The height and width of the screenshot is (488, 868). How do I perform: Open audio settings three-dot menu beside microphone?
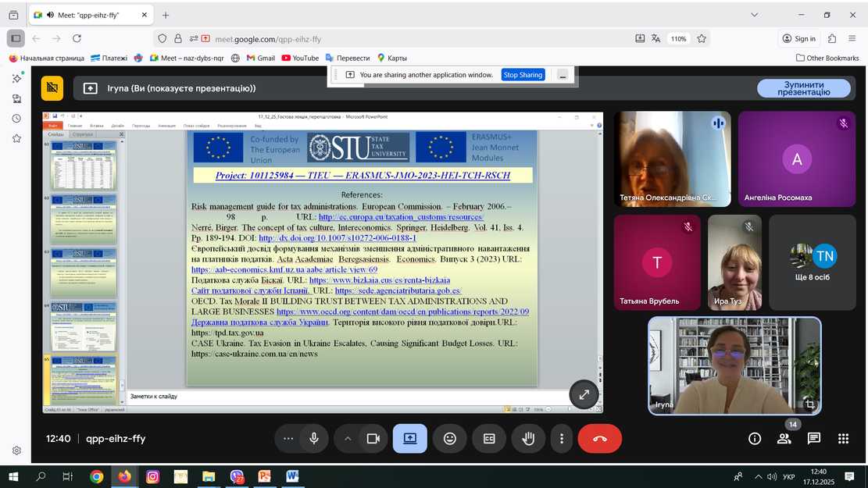(288, 439)
